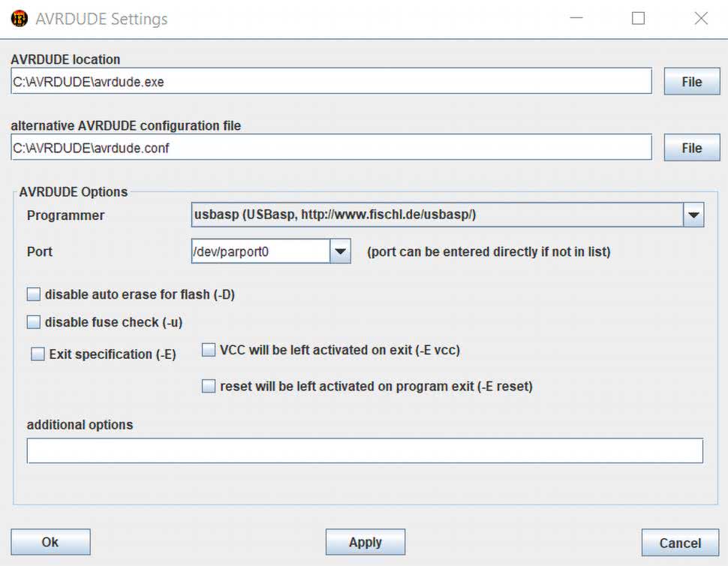Enable reset left activated on program exit
This screenshot has height=566, width=728.
tap(209, 387)
